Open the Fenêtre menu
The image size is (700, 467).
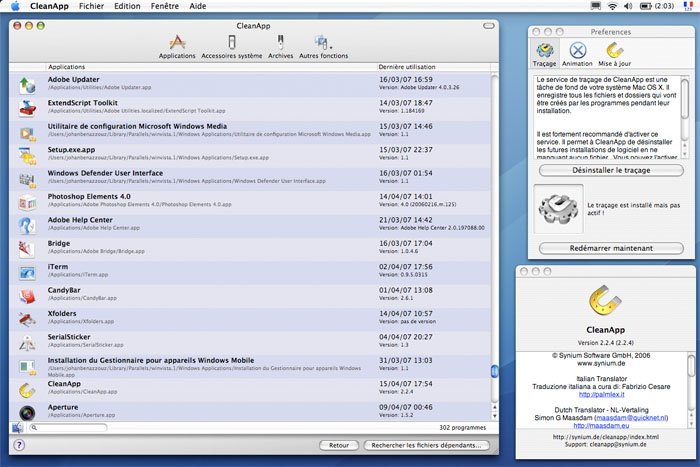click(x=165, y=6)
